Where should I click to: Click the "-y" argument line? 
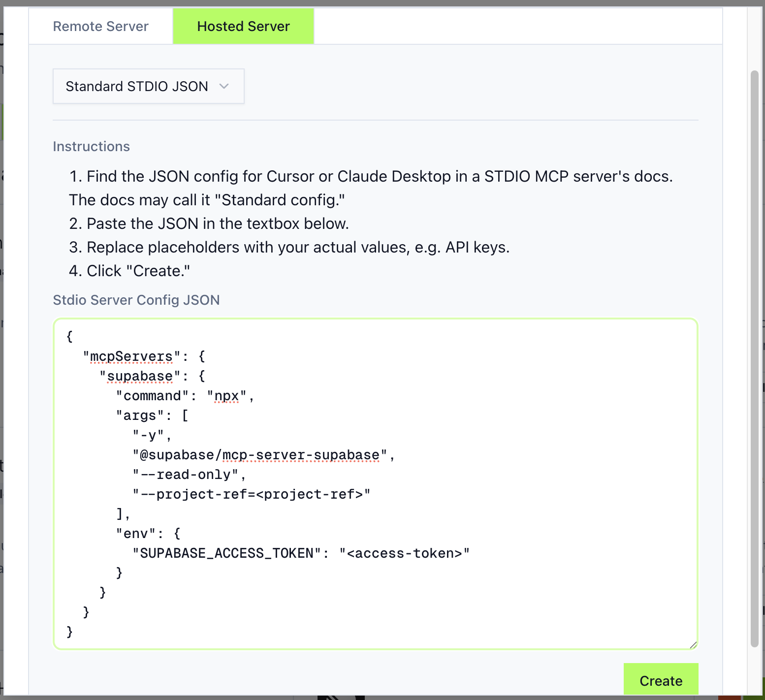[x=152, y=435]
